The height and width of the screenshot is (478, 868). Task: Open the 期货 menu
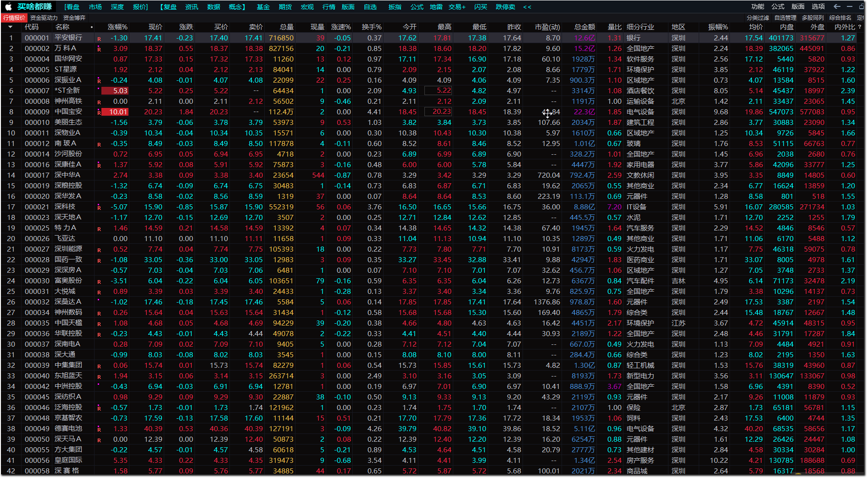pyautogui.click(x=285, y=7)
